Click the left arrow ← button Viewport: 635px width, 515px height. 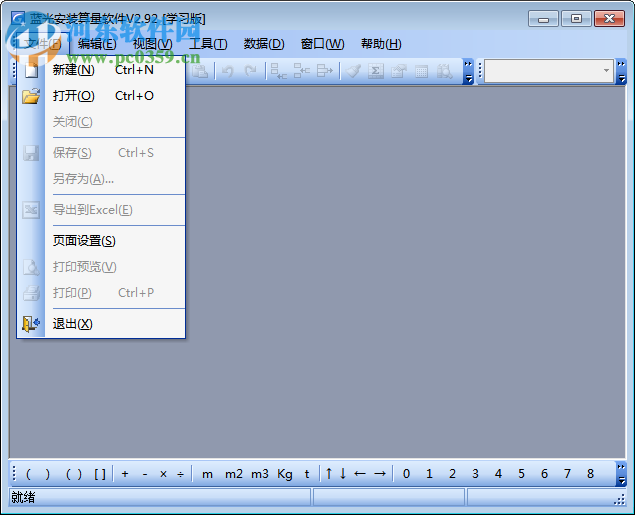click(360, 474)
